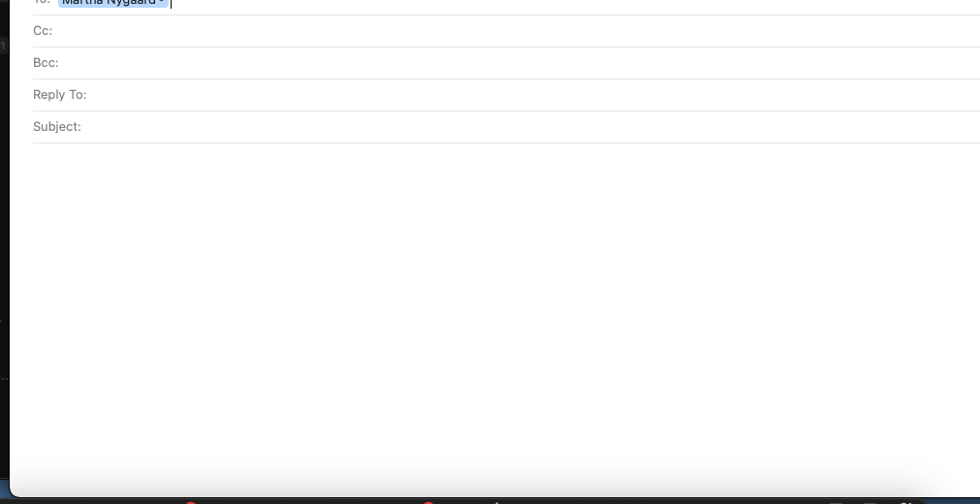Click into the Bcc address field
980x504 pixels.
[x=520, y=63]
